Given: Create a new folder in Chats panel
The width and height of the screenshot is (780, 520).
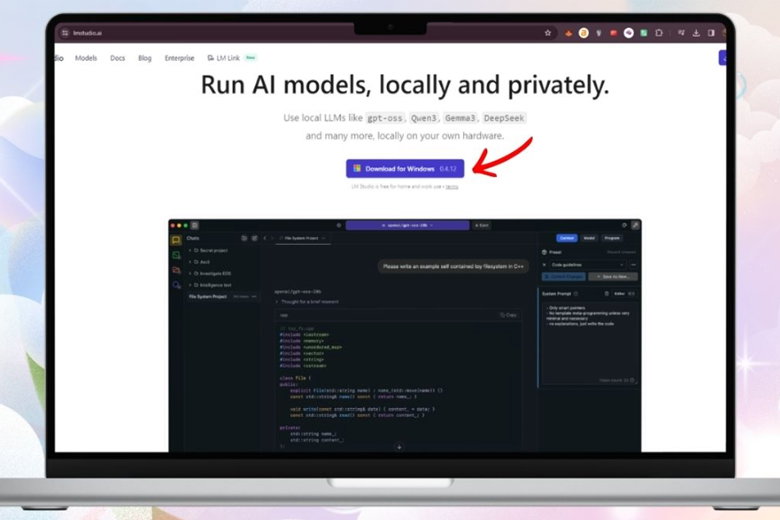Looking at the screenshot, I should pos(244,238).
